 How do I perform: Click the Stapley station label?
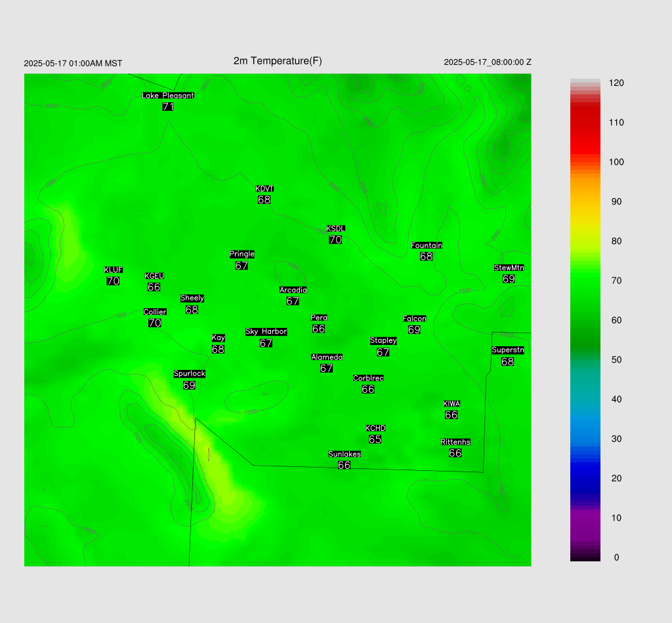point(383,341)
